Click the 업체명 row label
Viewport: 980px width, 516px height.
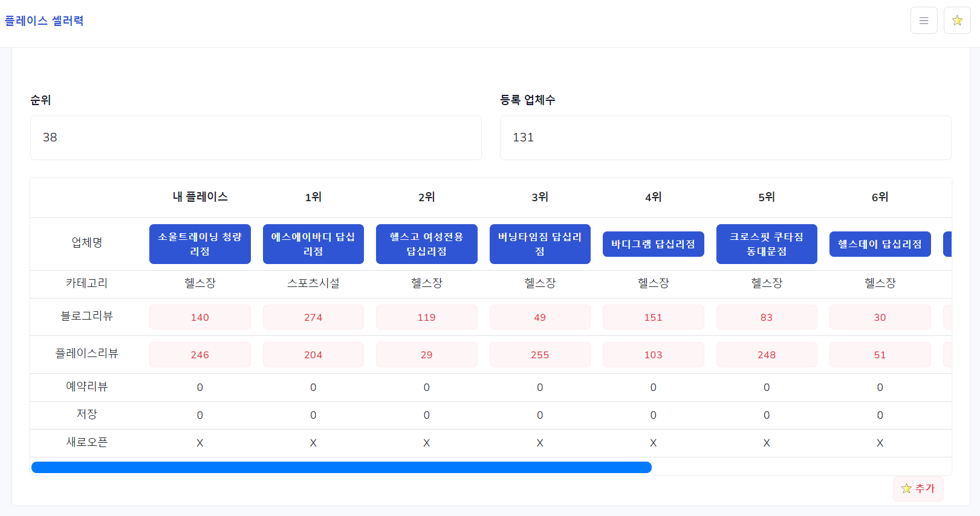tap(87, 243)
